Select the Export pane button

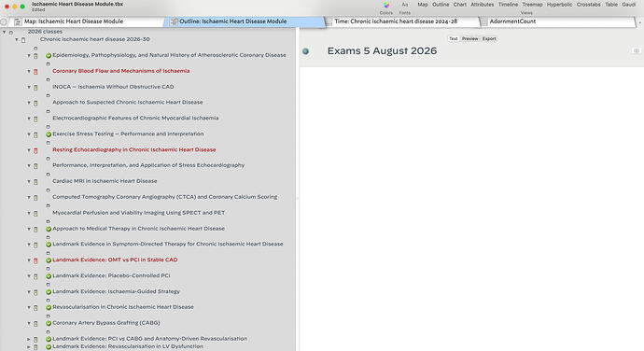point(489,38)
